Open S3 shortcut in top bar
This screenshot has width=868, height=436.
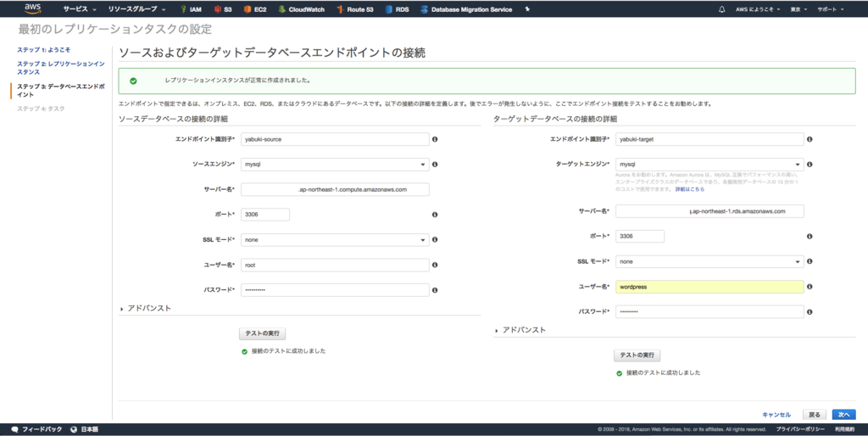pyautogui.click(x=223, y=9)
